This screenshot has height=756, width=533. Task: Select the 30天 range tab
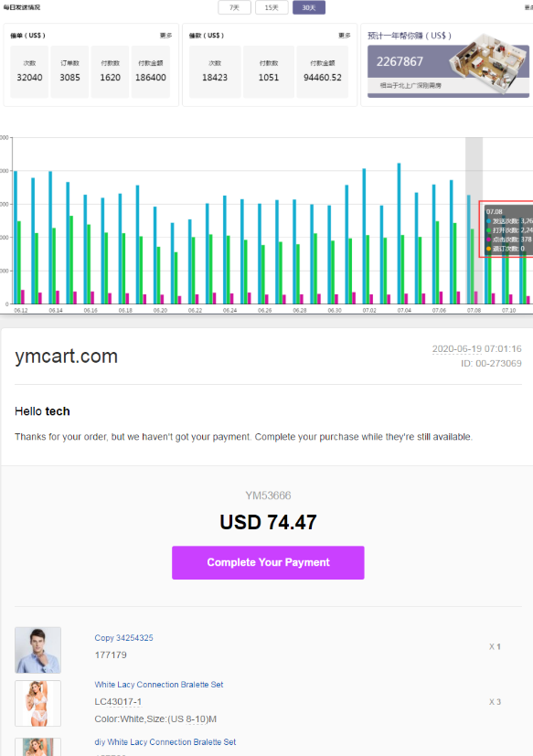(309, 7)
